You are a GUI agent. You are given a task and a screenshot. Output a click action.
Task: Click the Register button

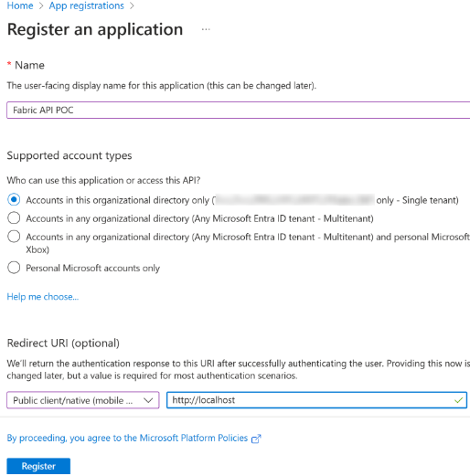point(38,466)
